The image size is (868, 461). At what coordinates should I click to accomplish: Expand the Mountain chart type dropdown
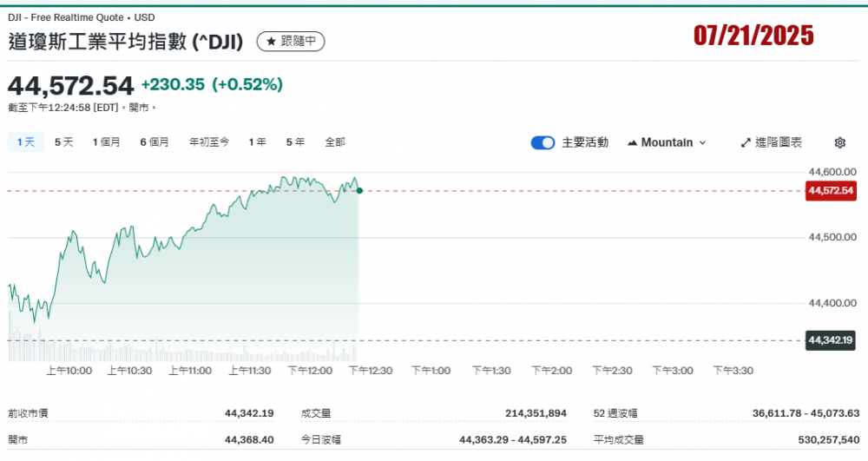667,142
